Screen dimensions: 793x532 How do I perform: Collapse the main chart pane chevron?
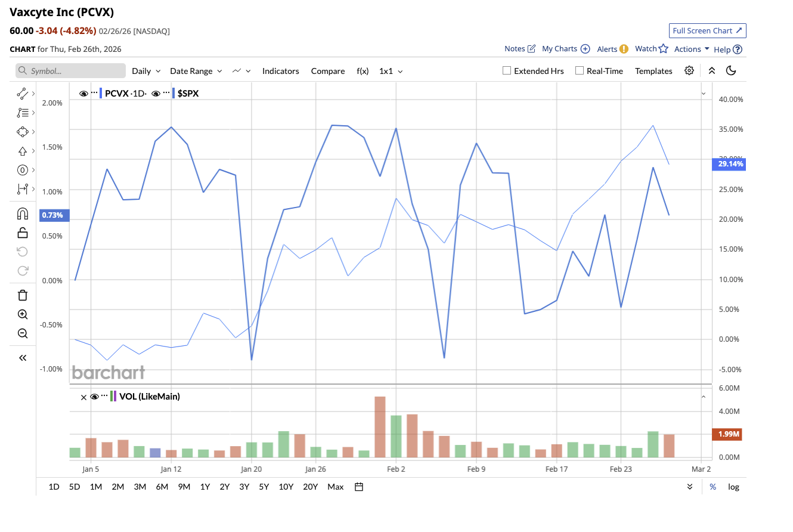pyautogui.click(x=704, y=94)
